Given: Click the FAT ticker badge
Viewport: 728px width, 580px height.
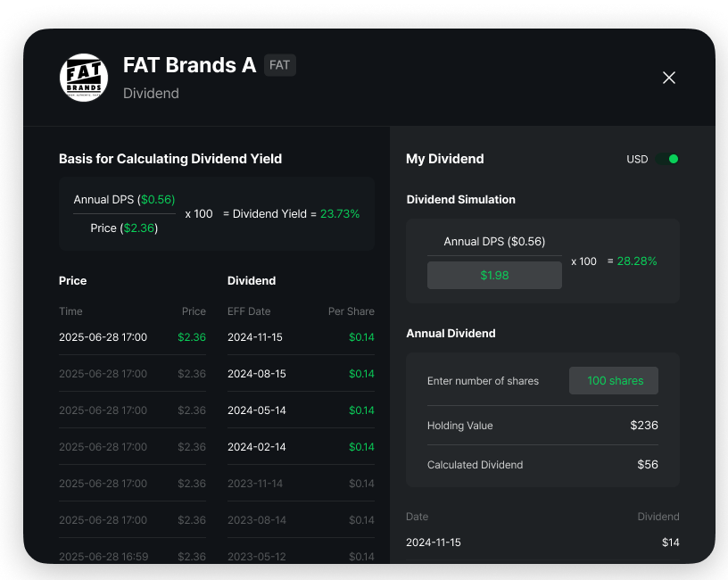Looking at the screenshot, I should click(279, 65).
